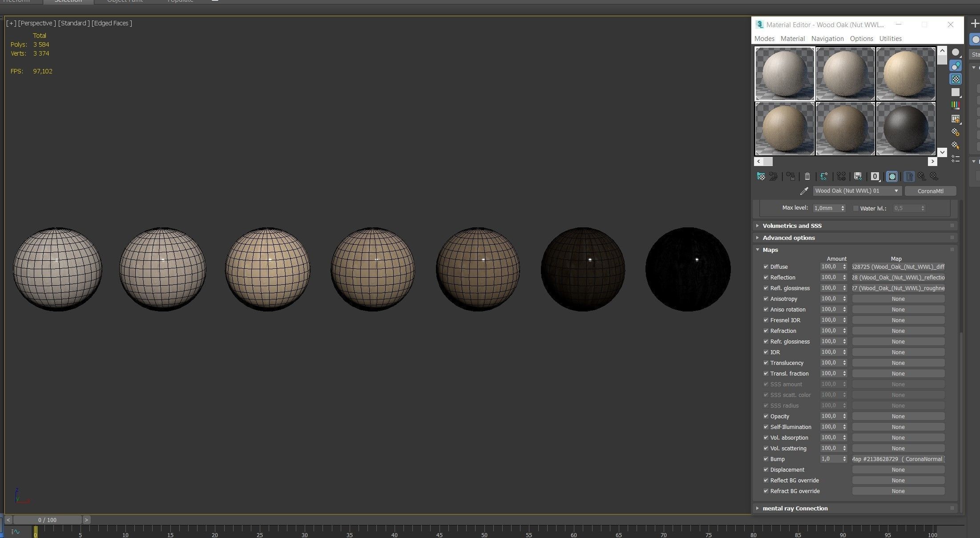Viewport: 980px width, 538px height.
Task: Click the Select by Material icon
Action: point(955,146)
